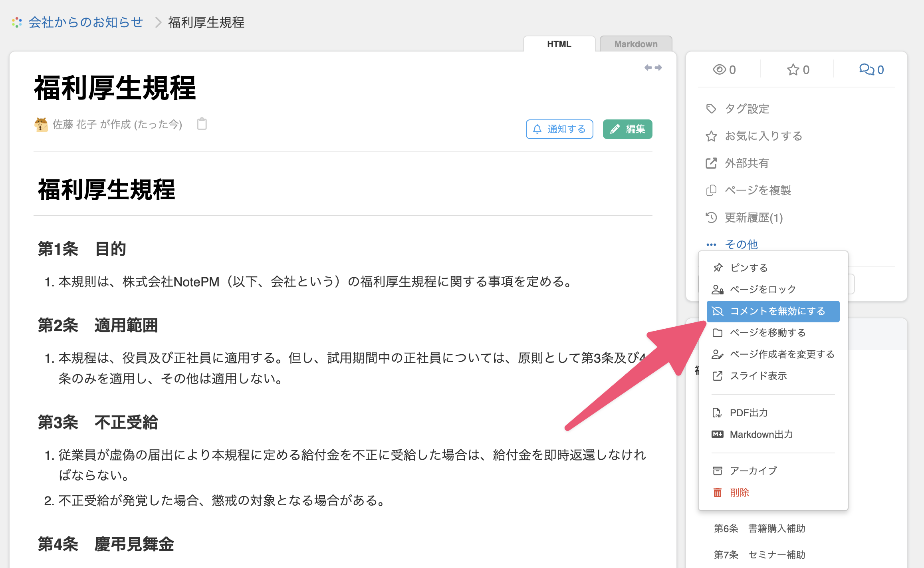The width and height of the screenshot is (924, 568).
Task: Switch to the HTML tab
Action: click(x=559, y=44)
